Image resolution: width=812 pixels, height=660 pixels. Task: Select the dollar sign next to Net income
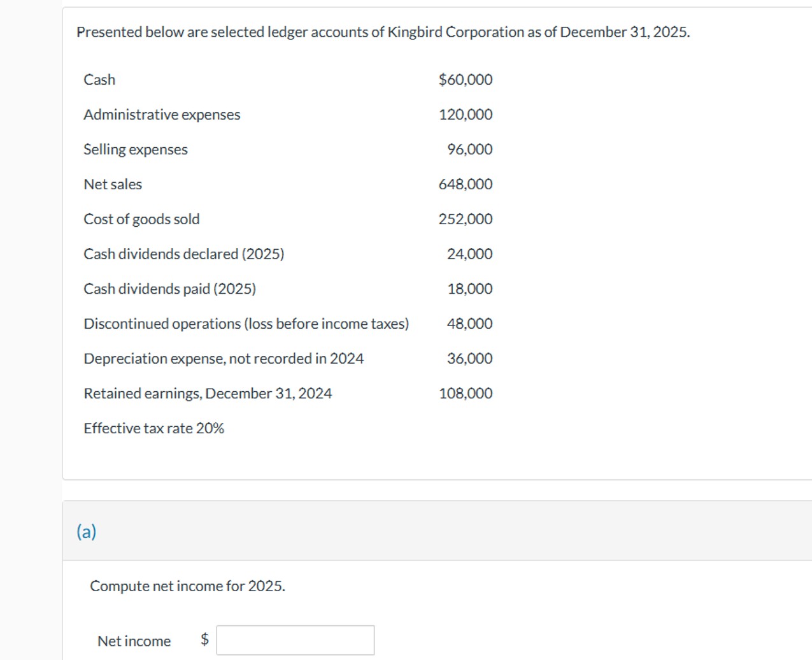coord(204,640)
